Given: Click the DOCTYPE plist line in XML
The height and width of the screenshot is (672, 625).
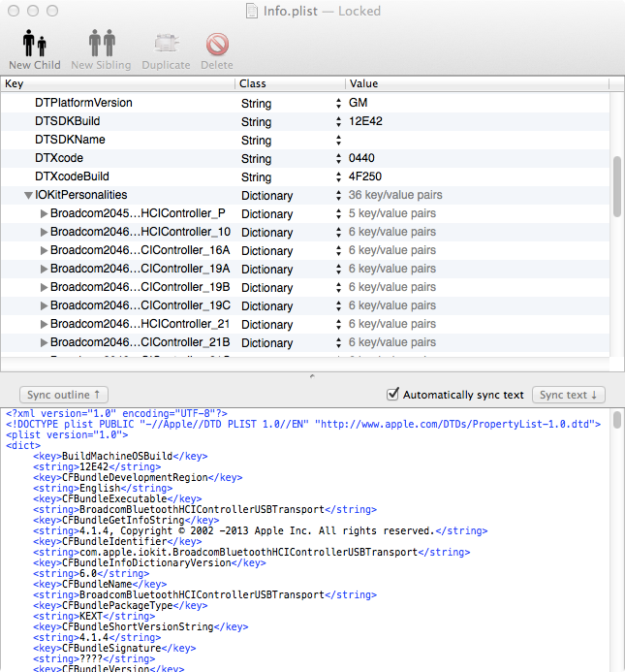Looking at the screenshot, I should [303, 425].
